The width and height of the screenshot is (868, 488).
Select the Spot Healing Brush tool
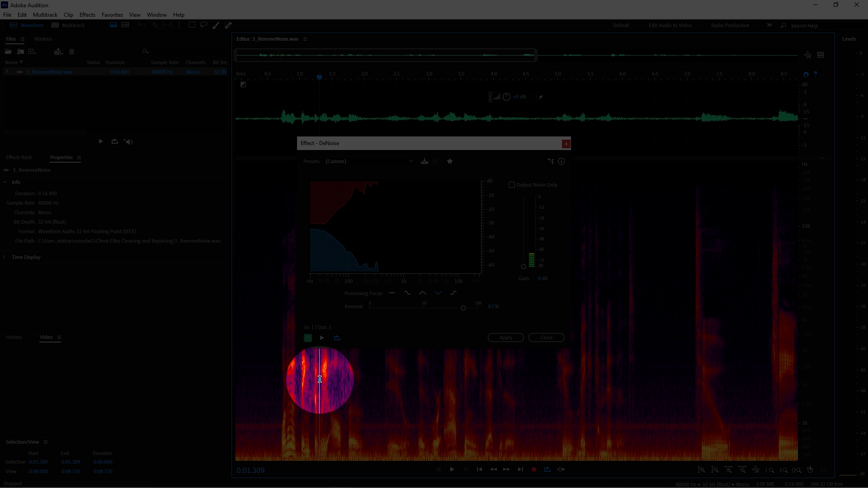[x=228, y=25]
